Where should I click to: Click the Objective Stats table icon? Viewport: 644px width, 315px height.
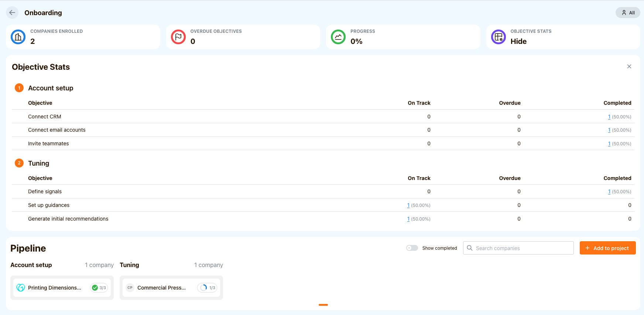click(x=499, y=37)
